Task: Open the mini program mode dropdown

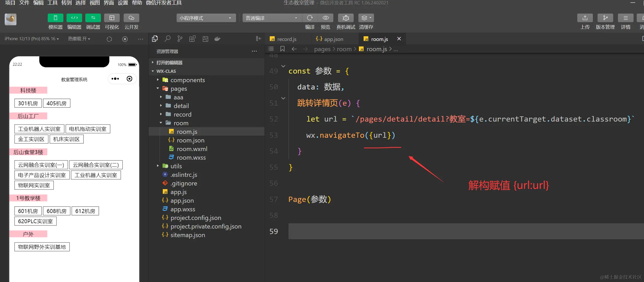Action: pyautogui.click(x=206, y=18)
